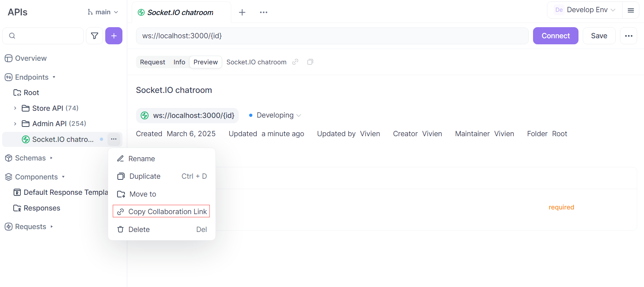The image size is (644, 287).
Task: Open the tab bar three-dot menu
Action: [x=263, y=12]
